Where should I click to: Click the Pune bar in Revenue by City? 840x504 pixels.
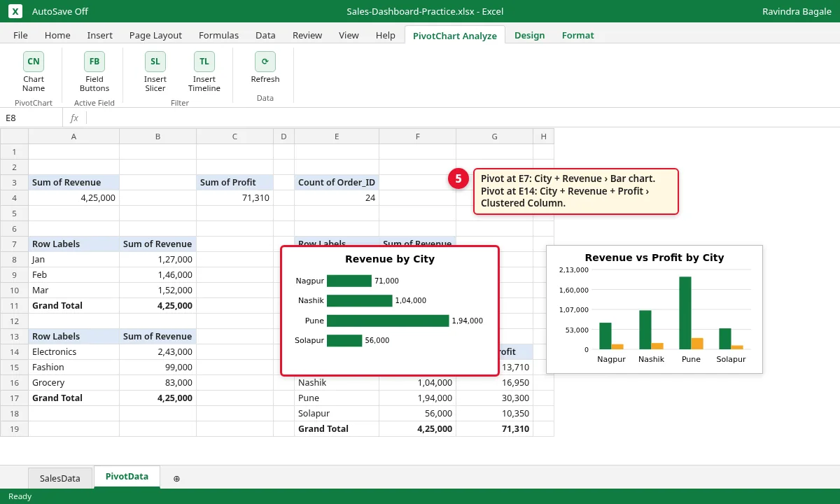(388, 321)
